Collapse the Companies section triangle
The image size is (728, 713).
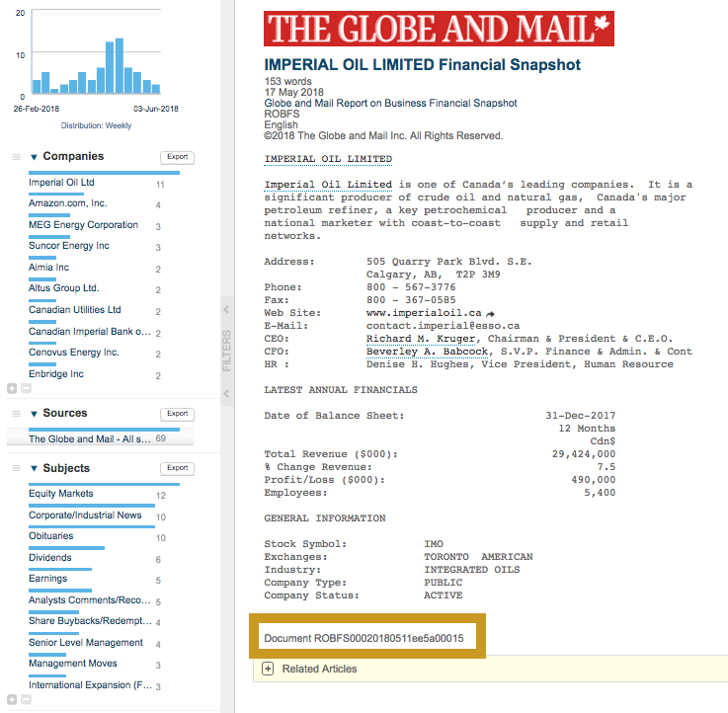pyautogui.click(x=34, y=157)
